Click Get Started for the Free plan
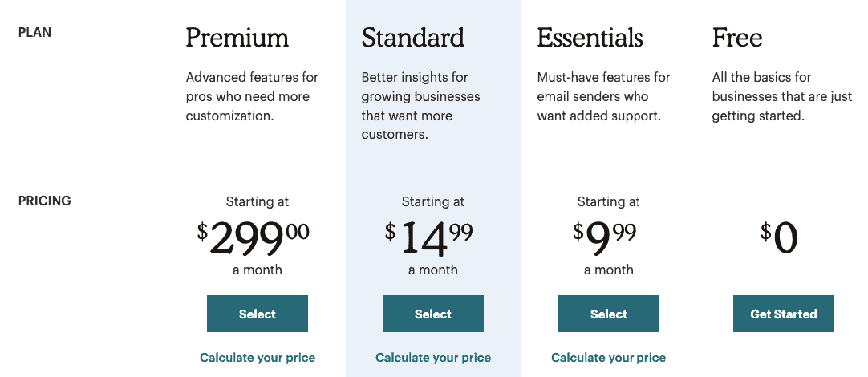Screen dimensions: 868x377 tap(783, 314)
